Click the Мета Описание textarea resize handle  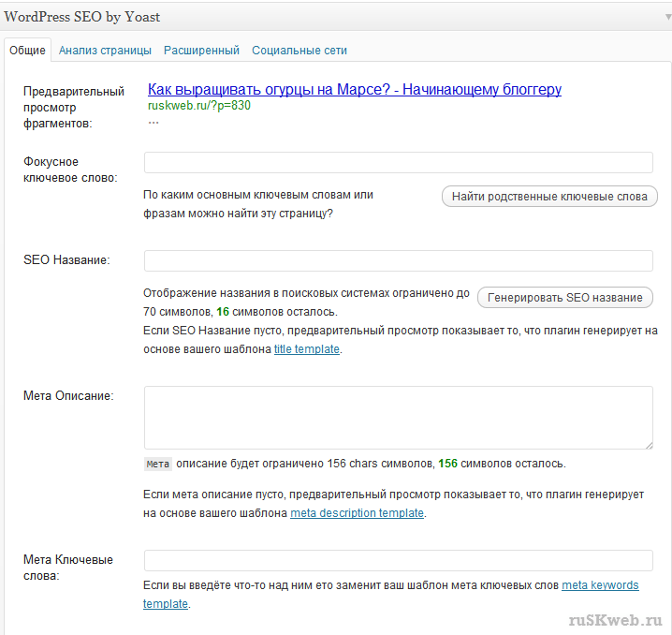click(x=648, y=444)
